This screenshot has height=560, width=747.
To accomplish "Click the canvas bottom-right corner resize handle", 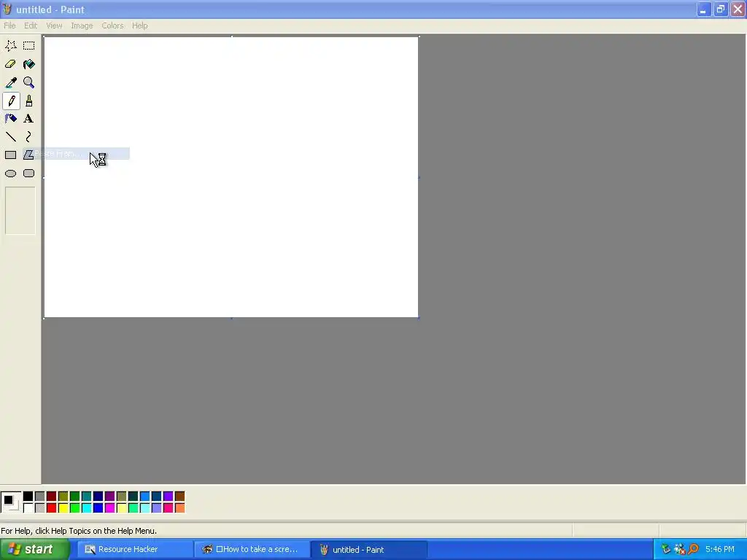I will pos(419,318).
